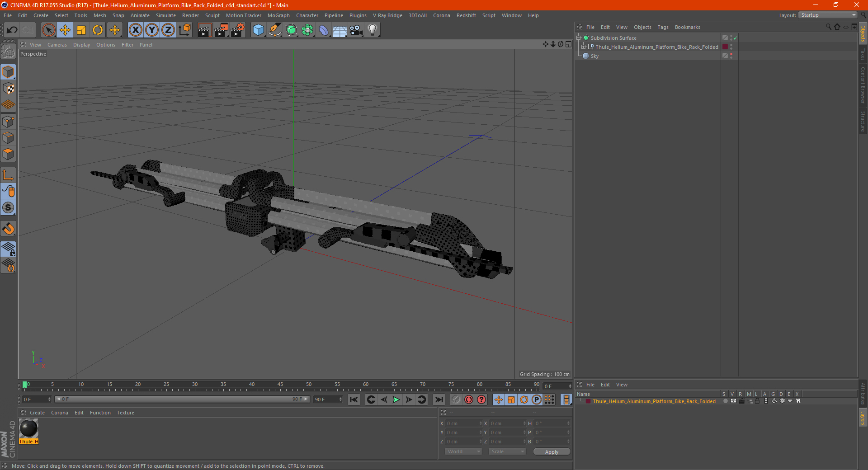Open Objects panel Tags menu
The width and height of the screenshot is (868, 470).
coord(663,27)
